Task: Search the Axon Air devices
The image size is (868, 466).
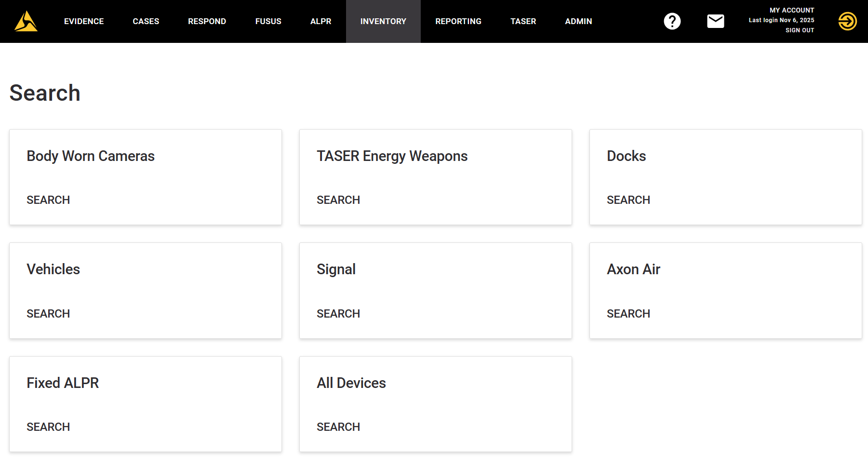Action: [x=628, y=314]
